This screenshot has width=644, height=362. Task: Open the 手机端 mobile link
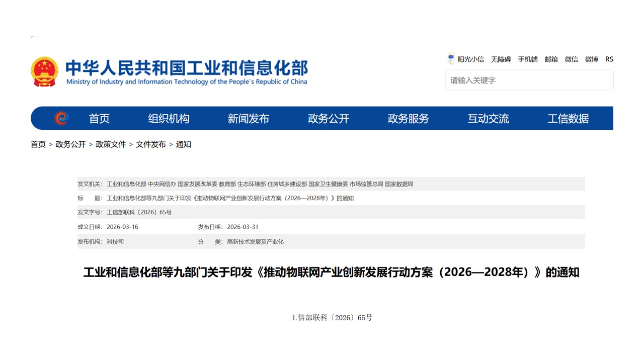(x=528, y=59)
